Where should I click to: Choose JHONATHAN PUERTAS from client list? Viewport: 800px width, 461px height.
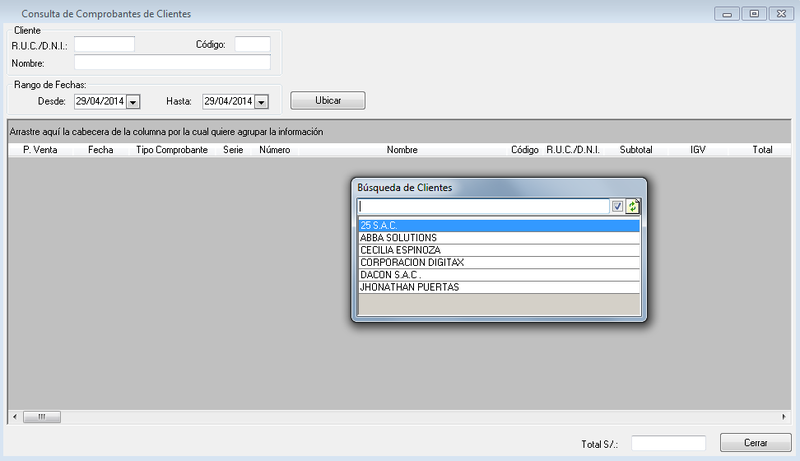pyautogui.click(x=498, y=287)
